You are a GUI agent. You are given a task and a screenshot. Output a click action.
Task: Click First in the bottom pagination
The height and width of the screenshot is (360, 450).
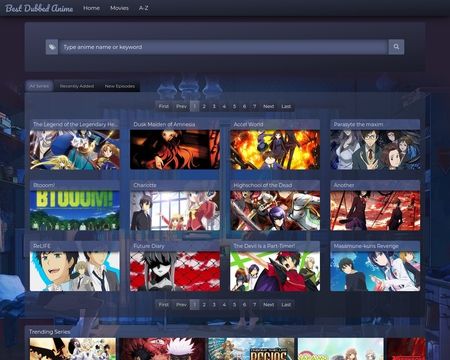click(163, 305)
